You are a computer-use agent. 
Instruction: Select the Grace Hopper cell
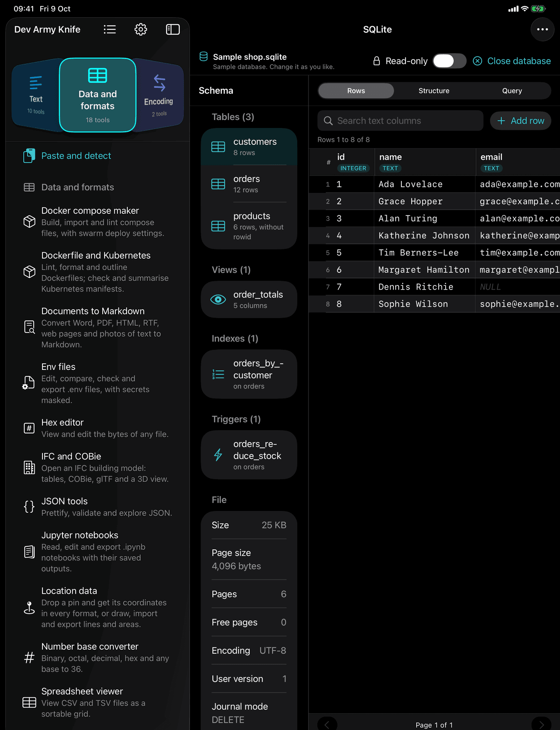(425, 201)
